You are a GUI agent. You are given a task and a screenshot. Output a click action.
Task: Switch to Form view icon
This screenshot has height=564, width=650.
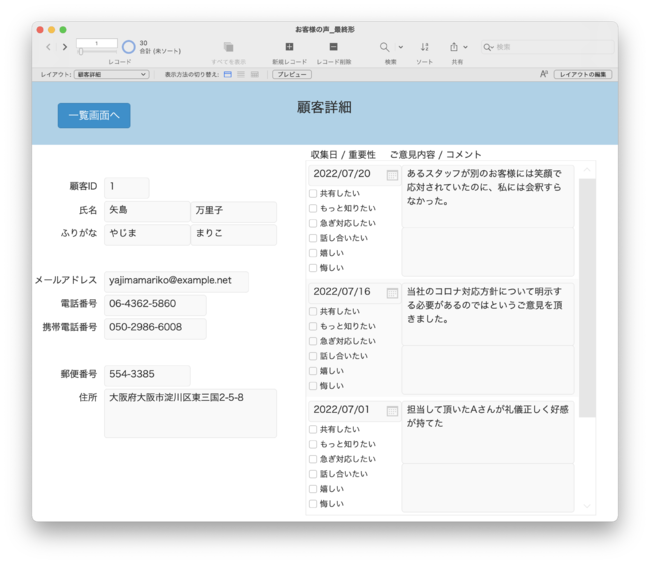pyautogui.click(x=228, y=74)
